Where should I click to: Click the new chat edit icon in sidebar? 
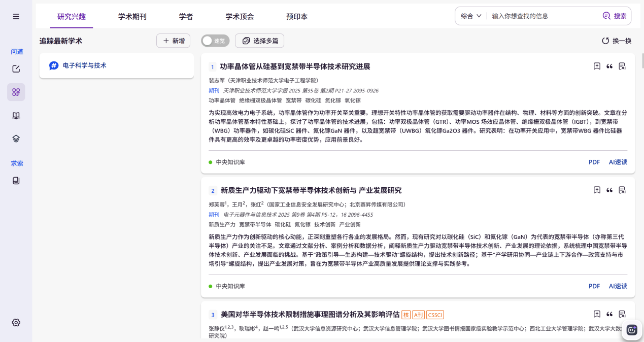coord(16,69)
